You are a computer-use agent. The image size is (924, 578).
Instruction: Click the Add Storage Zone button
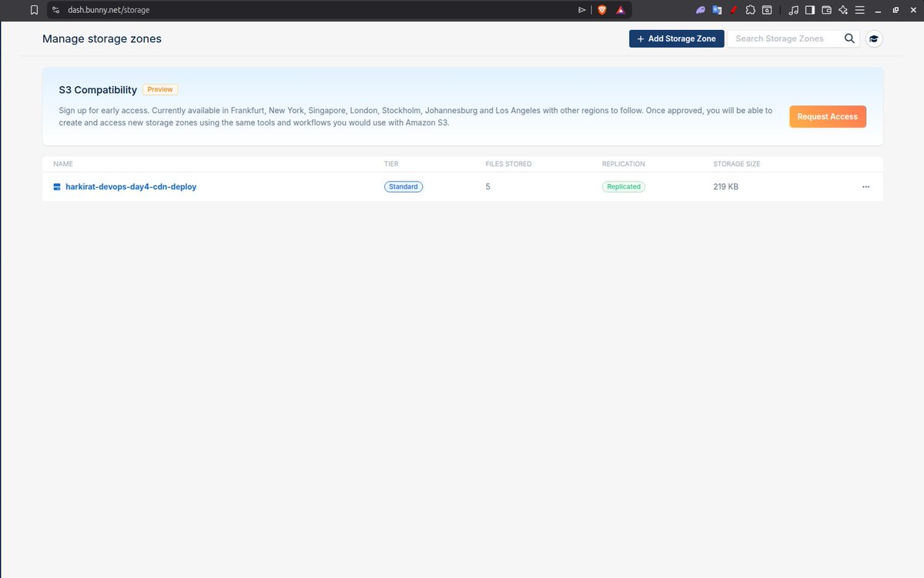pyautogui.click(x=676, y=38)
